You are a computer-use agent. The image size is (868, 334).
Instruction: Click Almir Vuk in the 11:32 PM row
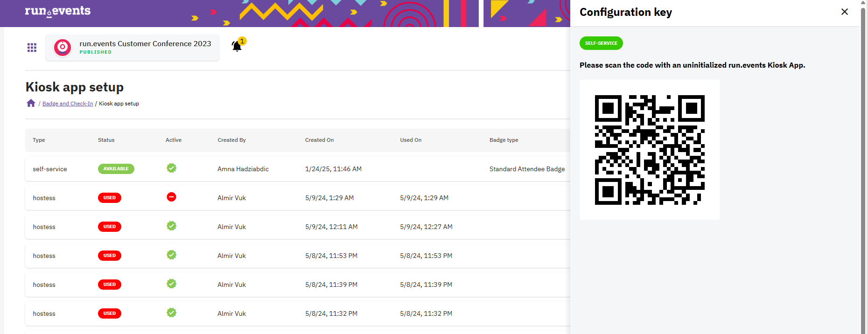(232, 313)
